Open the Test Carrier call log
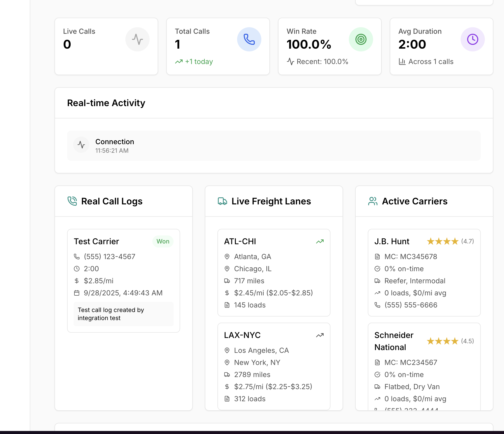Screen dimensions: 504x434 [x=96, y=241]
